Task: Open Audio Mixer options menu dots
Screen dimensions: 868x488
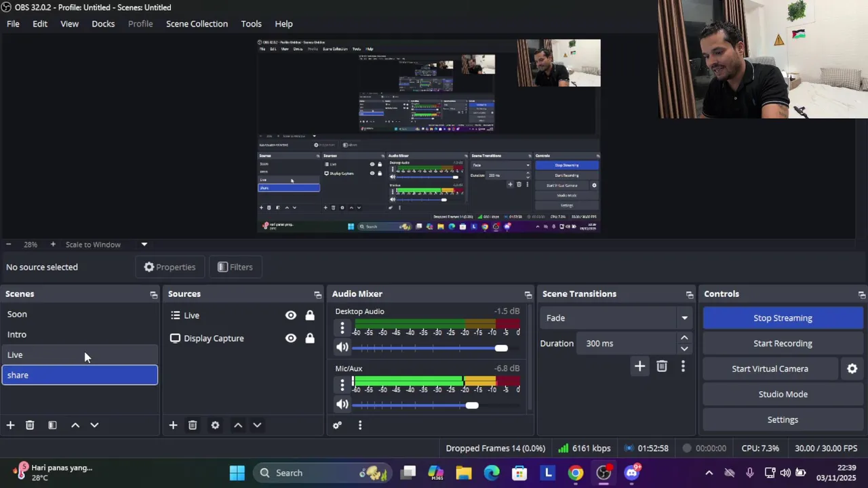Action: click(x=360, y=425)
